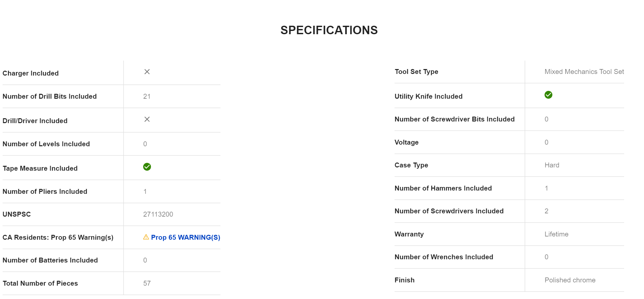Open the Prop 65 WARNING(S) link
This screenshot has height=299, width=644.
pyautogui.click(x=186, y=237)
